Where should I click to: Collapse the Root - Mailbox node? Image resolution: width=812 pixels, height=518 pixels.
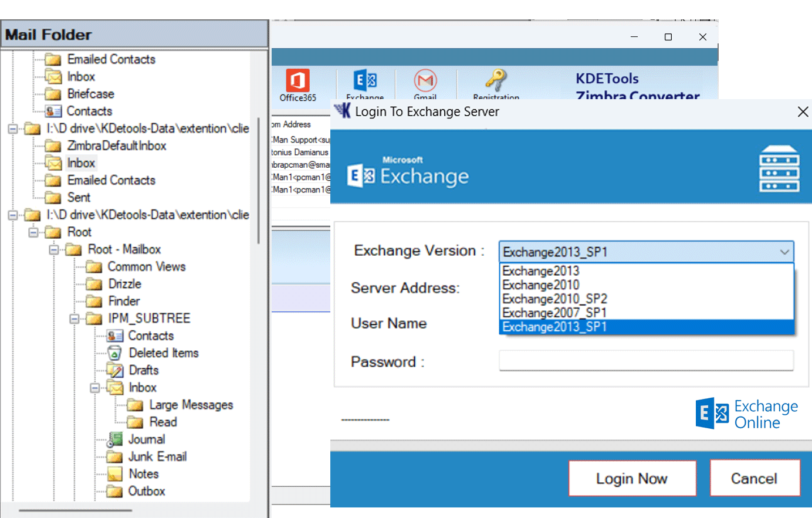(x=54, y=250)
